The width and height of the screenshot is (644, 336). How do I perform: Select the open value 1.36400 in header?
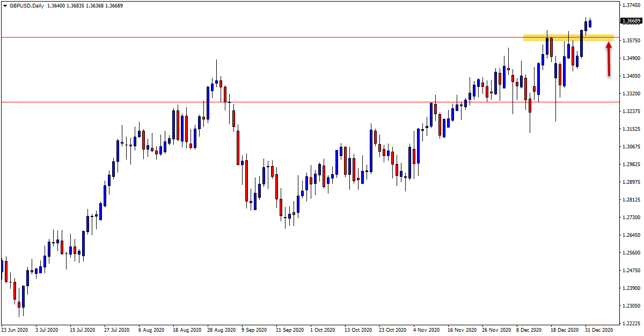56,5
